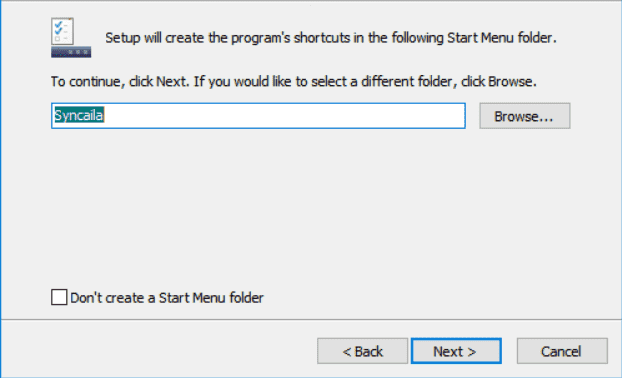Enable "Don't create a Start Menu folder" checkbox
This screenshot has height=378, width=622.
tap(59, 297)
